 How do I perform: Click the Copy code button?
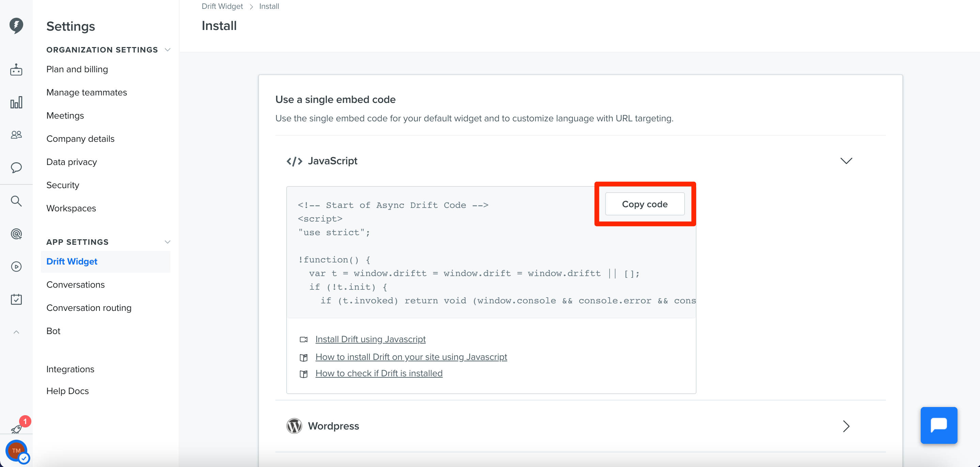click(644, 204)
